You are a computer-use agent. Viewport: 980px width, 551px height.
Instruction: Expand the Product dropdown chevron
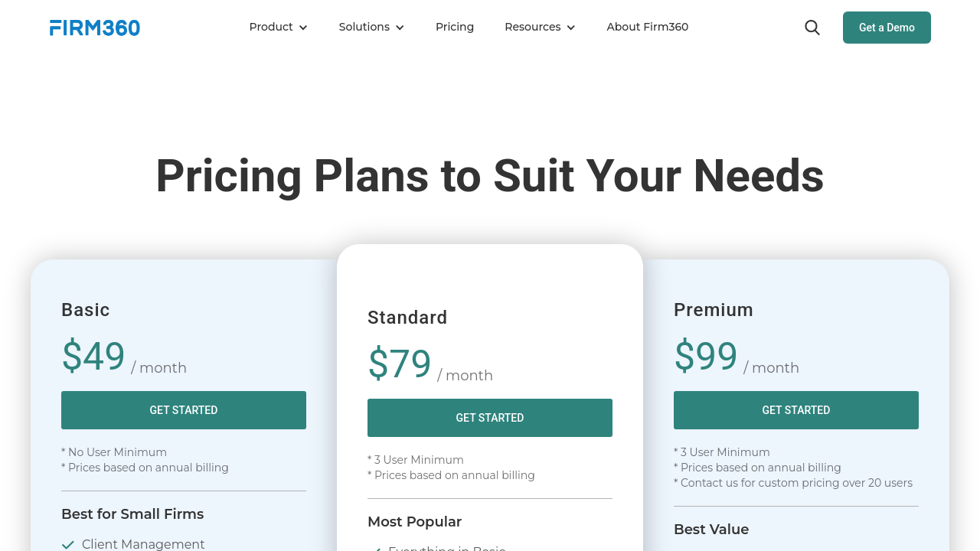[x=303, y=28]
